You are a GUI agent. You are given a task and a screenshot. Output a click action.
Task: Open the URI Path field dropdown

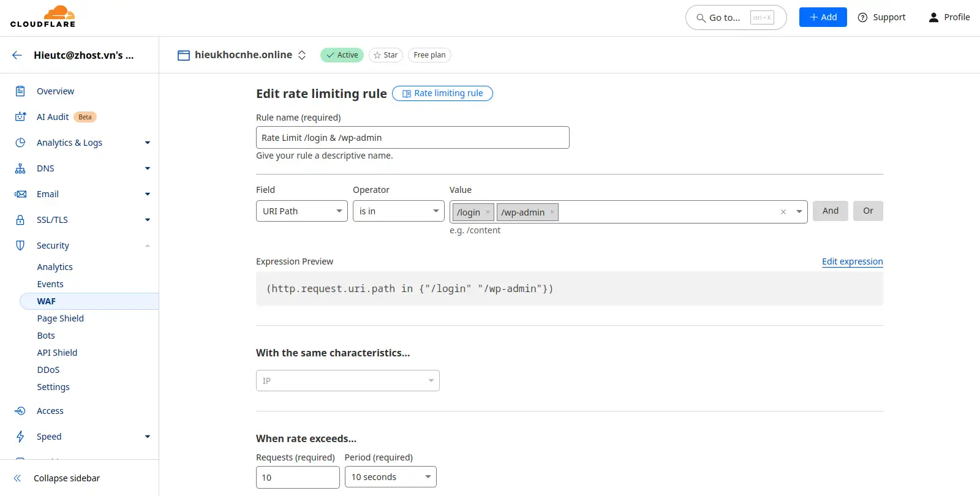(301, 211)
